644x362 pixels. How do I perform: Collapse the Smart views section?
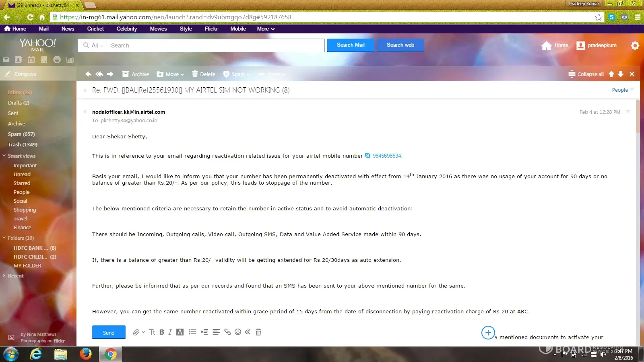pyautogui.click(x=4, y=156)
